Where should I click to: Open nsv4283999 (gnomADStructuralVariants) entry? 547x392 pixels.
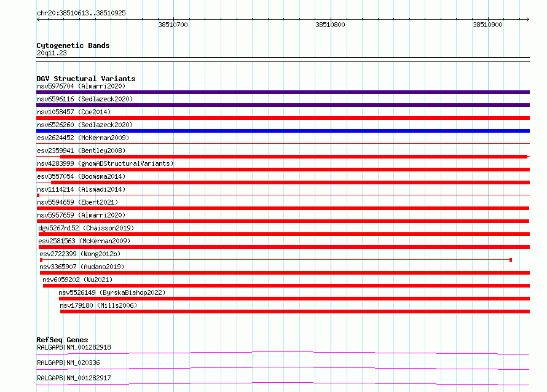coord(105,163)
